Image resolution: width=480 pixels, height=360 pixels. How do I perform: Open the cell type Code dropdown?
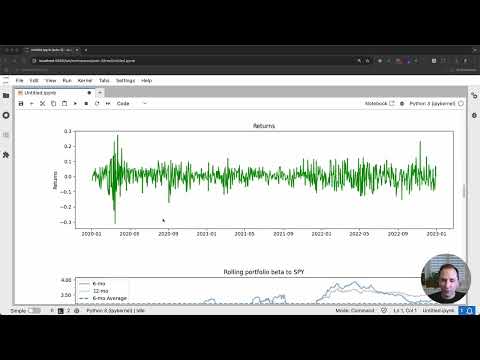click(131, 104)
